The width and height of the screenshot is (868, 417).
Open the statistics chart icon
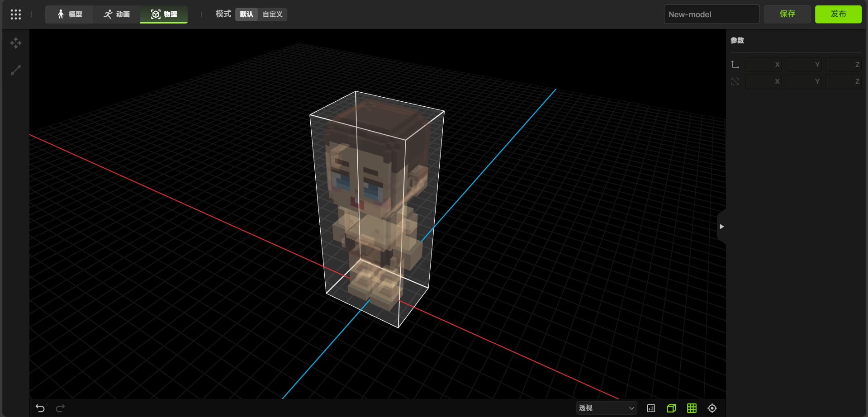coord(651,408)
